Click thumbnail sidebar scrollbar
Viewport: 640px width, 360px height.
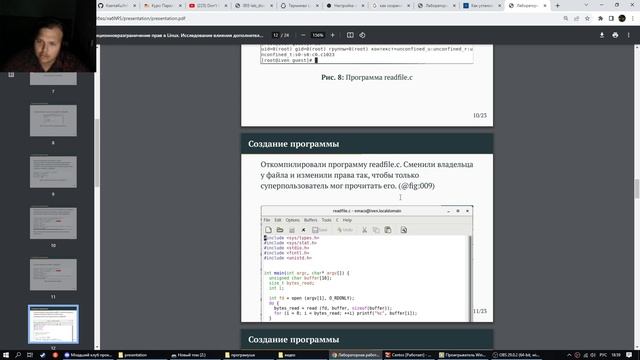click(97, 153)
